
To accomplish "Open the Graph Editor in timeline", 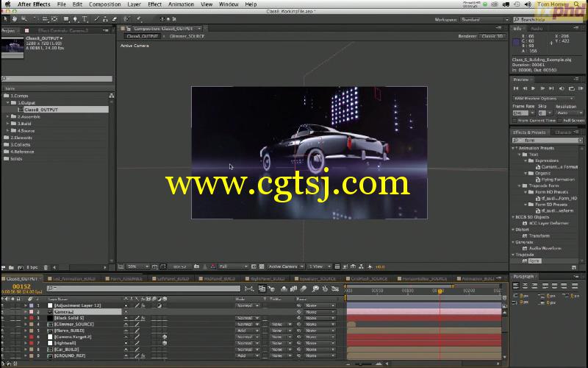I will tap(335, 289).
